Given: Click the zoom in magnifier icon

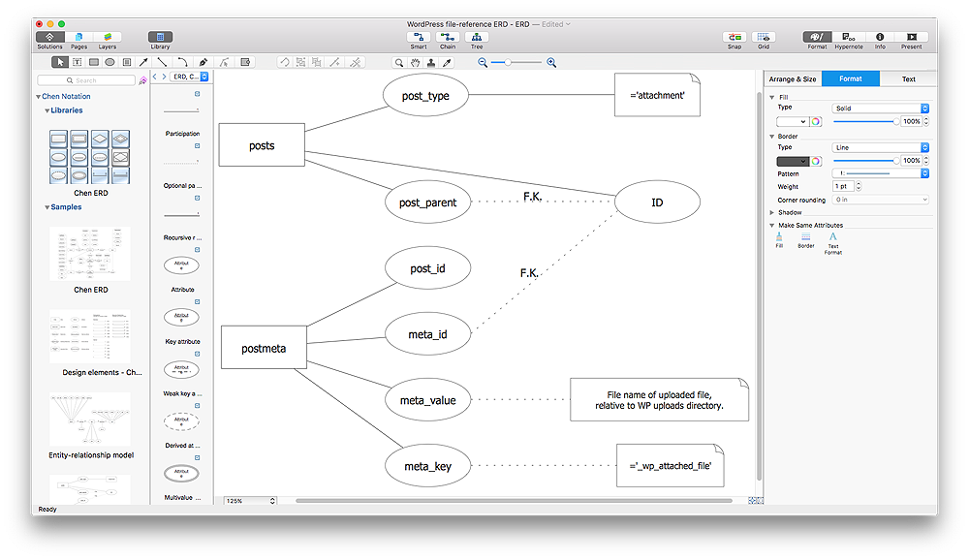Looking at the screenshot, I should coord(551,62).
